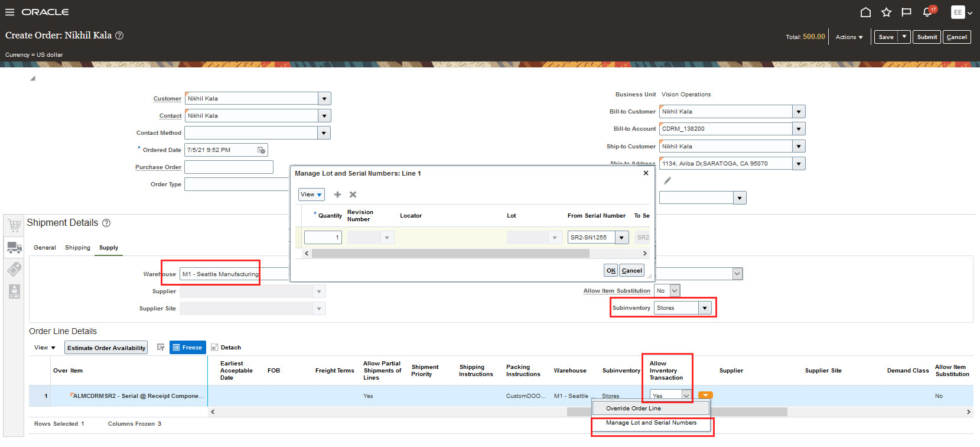Click the orange line actions arrow icon
The height and width of the screenshot is (447, 980).
tap(705, 395)
